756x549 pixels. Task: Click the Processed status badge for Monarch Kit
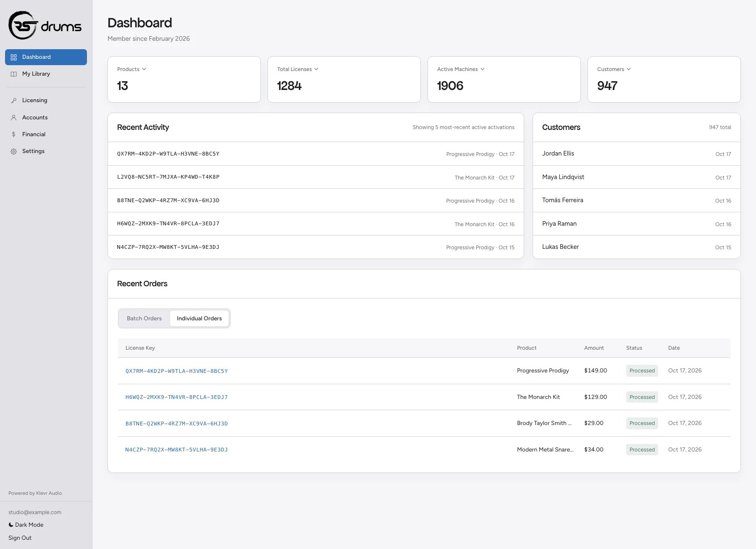tap(642, 397)
